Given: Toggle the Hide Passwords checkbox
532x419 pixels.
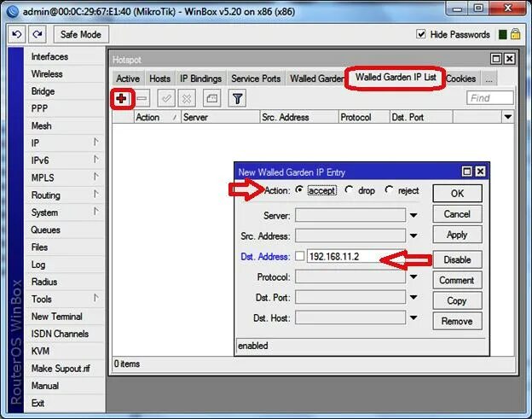Looking at the screenshot, I should tap(421, 34).
